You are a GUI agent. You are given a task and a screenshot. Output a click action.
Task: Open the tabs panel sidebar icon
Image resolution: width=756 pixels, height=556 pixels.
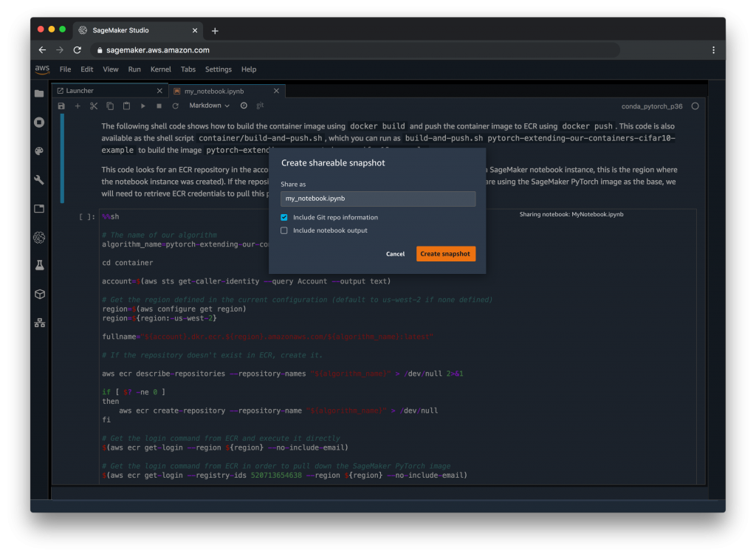(40, 208)
